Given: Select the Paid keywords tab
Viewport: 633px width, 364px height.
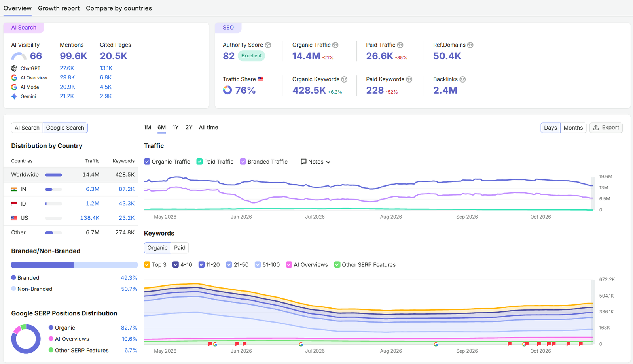Looking at the screenshot, I should (180, 248).
